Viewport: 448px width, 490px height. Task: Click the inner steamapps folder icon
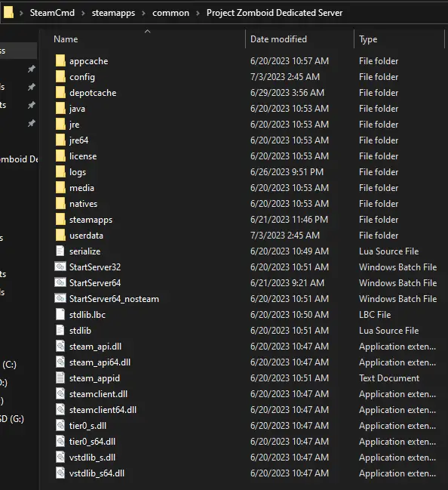click(x=60, y=220)
